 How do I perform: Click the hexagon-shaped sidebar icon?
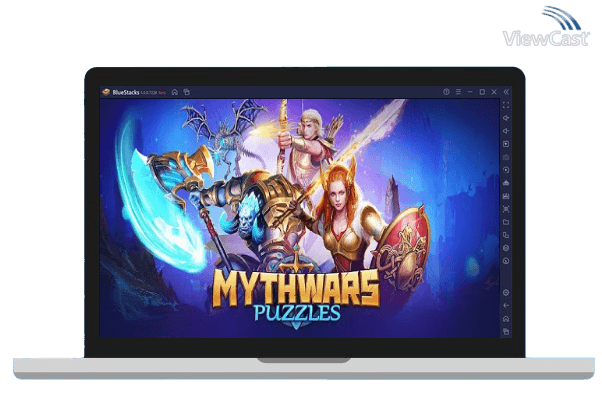tap(506, 248)
